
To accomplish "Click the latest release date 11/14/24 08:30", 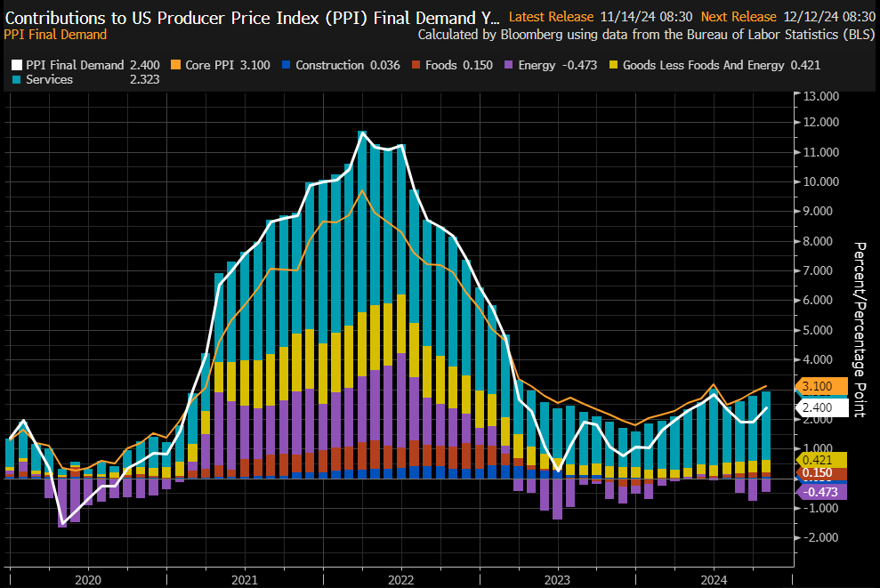I will tap(646, 18).
